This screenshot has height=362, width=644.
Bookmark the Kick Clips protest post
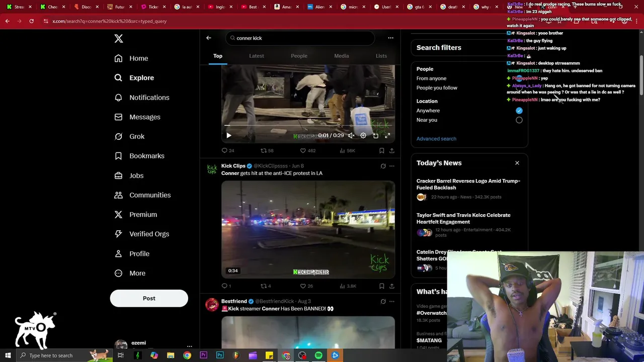382,286
